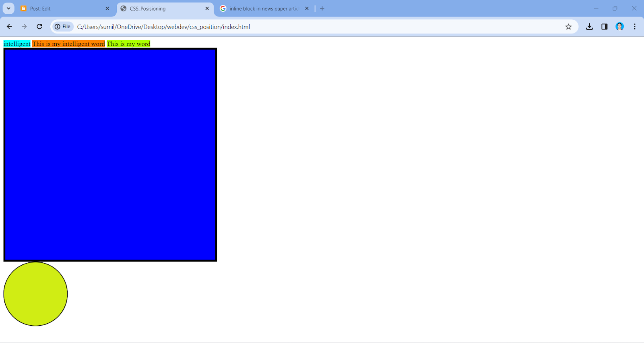This screenshot has height=343, width=644.
Task: Close the Post: Edit tab
Action: pos(107,8)
